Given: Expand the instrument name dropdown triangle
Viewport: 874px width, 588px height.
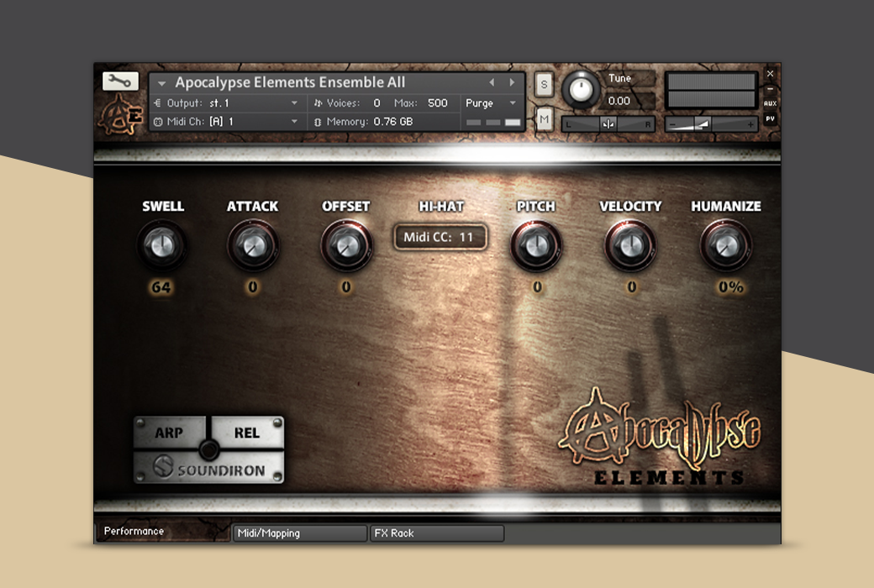Looking at the screenshot, I should coord(161,84).
